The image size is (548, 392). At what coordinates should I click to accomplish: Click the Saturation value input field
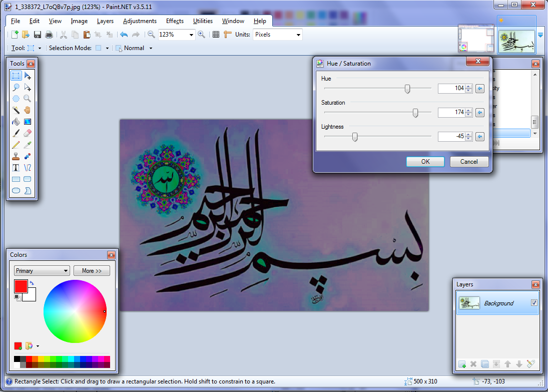(451, 112)
